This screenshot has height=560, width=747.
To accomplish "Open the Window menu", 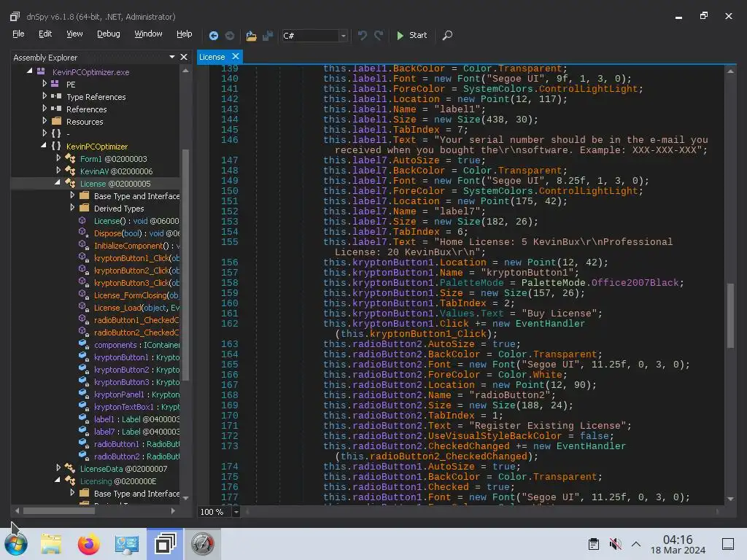I will point(148,34).
